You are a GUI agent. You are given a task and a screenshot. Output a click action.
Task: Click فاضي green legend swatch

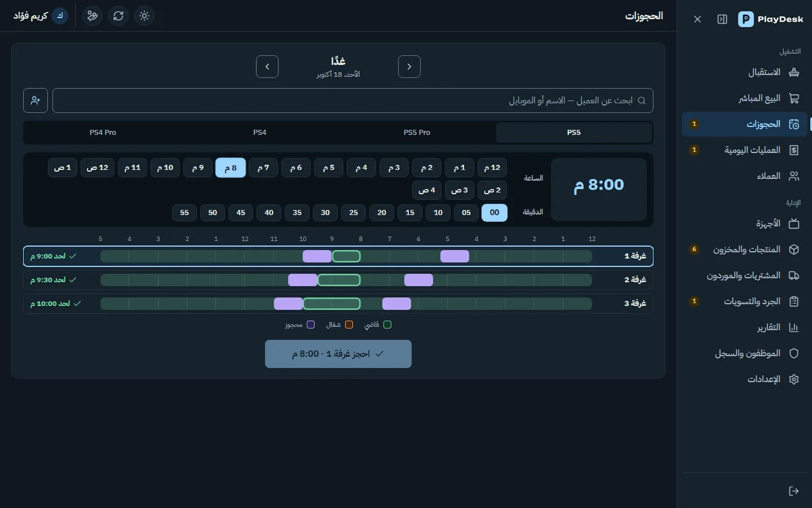(387, 325)
